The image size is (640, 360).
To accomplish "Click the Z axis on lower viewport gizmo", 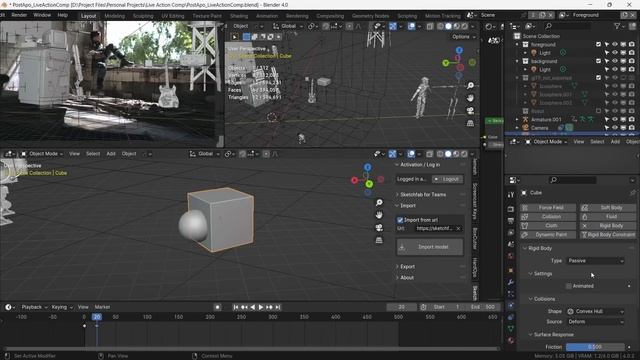I will [x=368, y=167].
